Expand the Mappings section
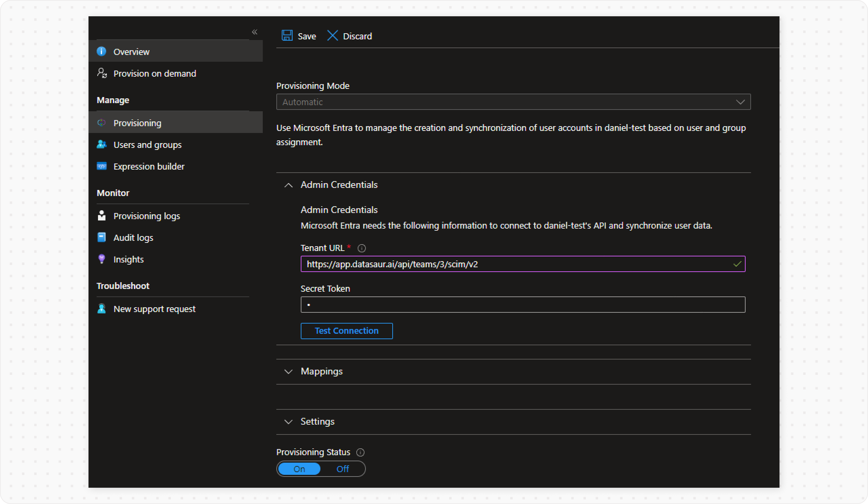Screen dimensions: 868x504 click(x=288, y=372)
